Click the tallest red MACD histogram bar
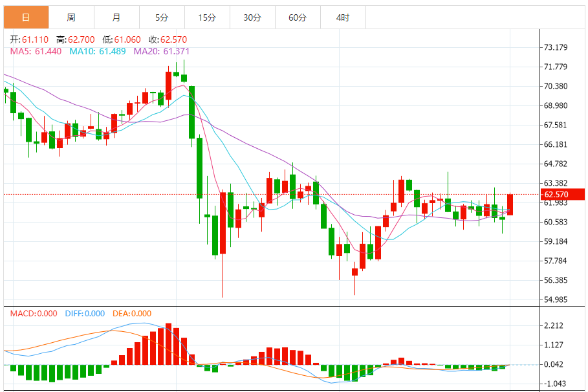Viewport: 588px width, 392px height. tap(168, 344)
